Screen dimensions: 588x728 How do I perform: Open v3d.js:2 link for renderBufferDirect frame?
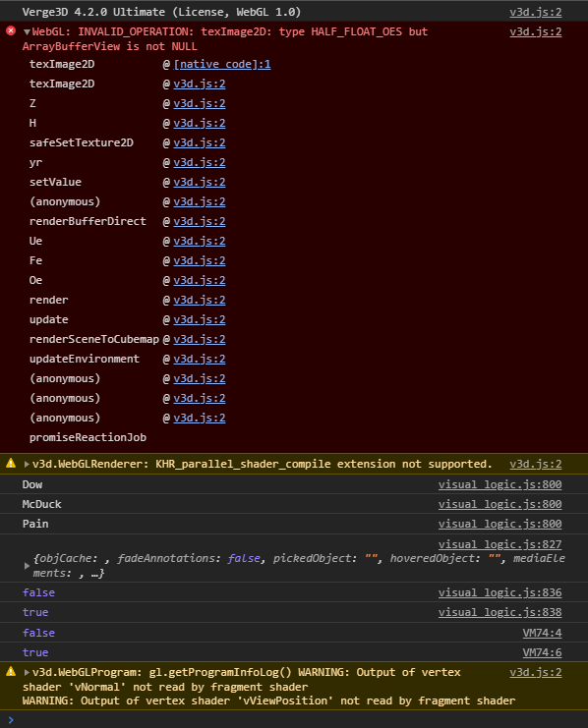[x=200, y=221]
